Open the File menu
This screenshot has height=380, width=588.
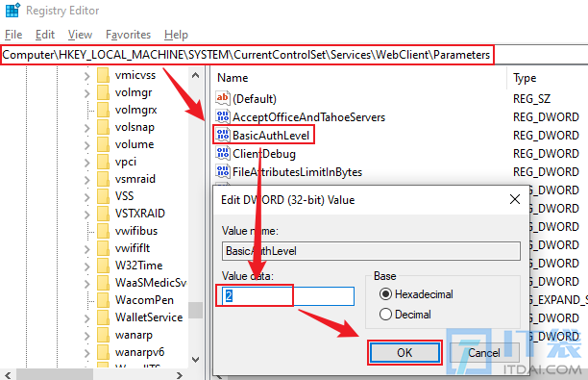point(13,35)
